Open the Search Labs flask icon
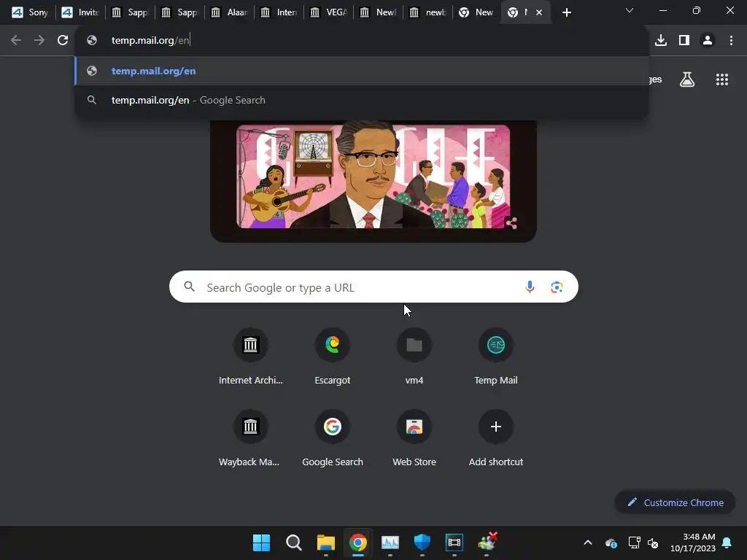The width and height of the screenshot is (747, 560). [x=687, y=79]
